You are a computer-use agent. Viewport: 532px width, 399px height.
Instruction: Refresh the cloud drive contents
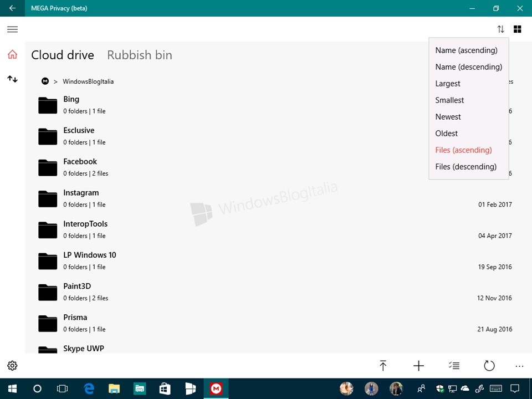(489, 365)
